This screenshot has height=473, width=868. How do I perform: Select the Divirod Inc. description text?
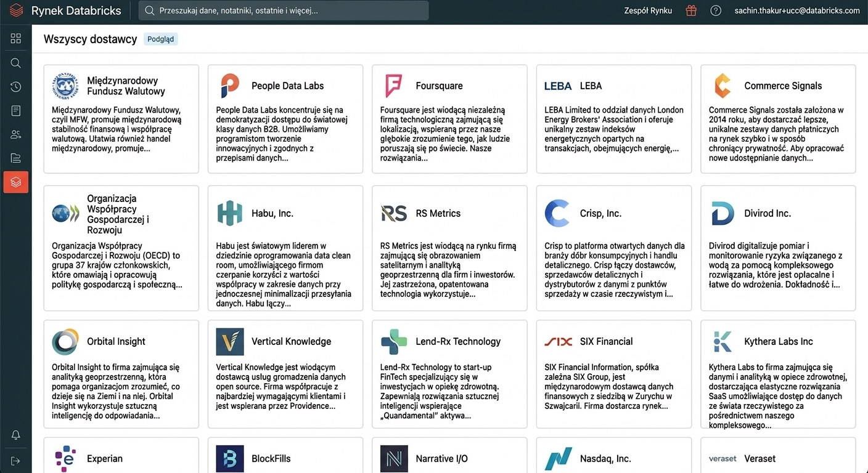pos(777,265)
